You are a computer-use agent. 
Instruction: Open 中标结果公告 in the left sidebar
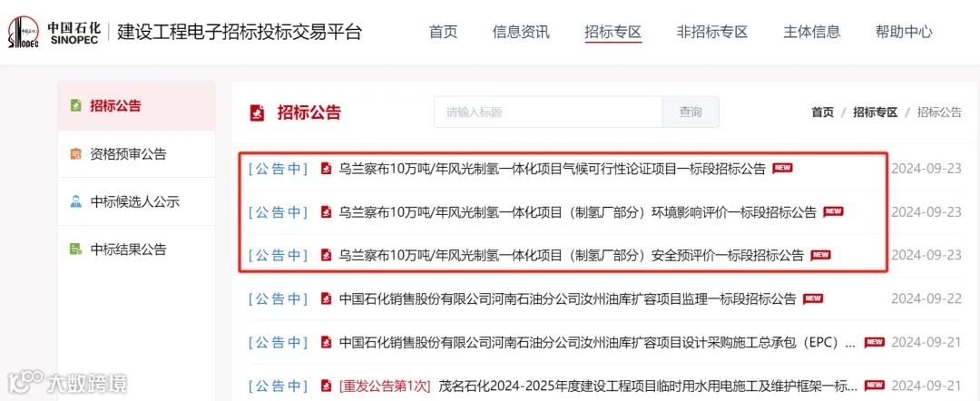click(x=136, y=249)
